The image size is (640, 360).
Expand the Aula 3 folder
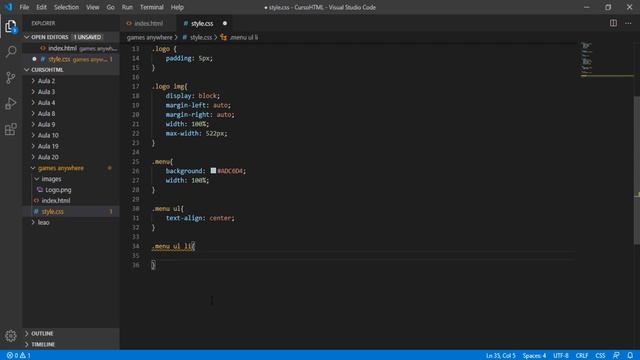(x=71, y=92)
